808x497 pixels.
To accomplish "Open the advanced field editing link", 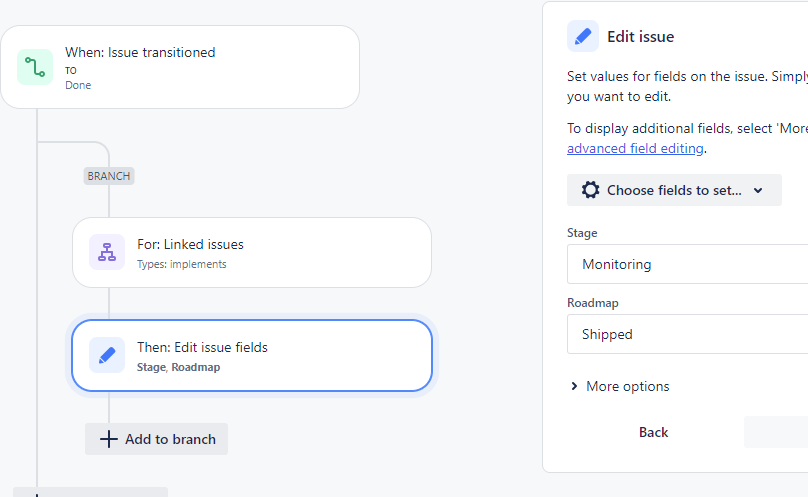I will pyautogui.click(x=636, y=148).
